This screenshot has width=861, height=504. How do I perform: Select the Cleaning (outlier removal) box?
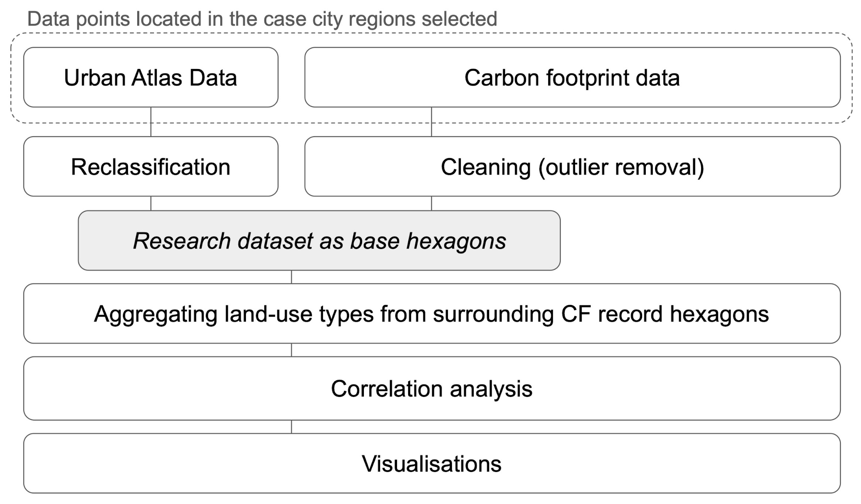572,167
